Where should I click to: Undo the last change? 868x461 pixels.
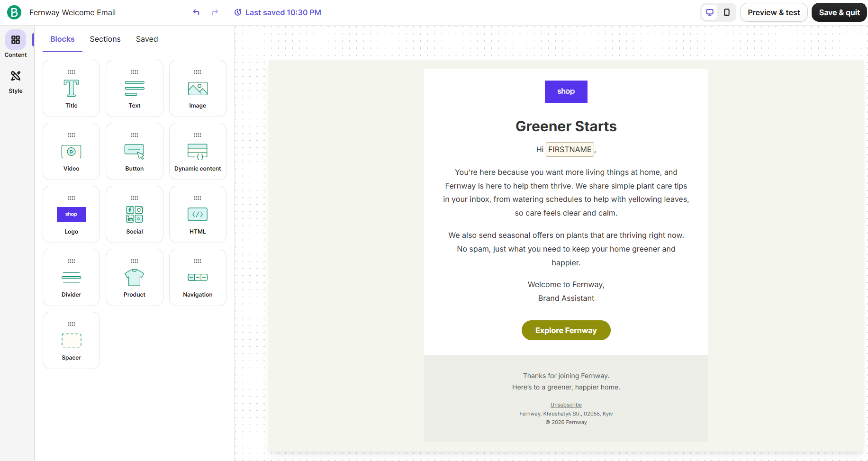(196, 12)
